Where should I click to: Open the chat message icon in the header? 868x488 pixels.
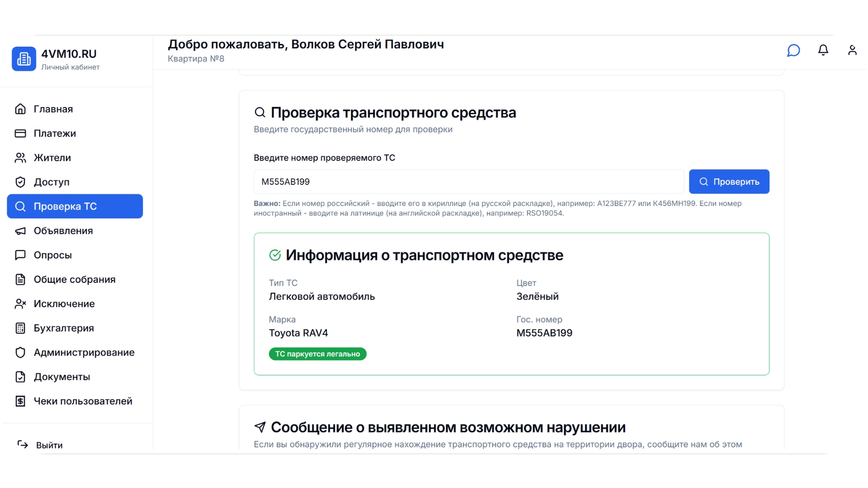[793, 50]
